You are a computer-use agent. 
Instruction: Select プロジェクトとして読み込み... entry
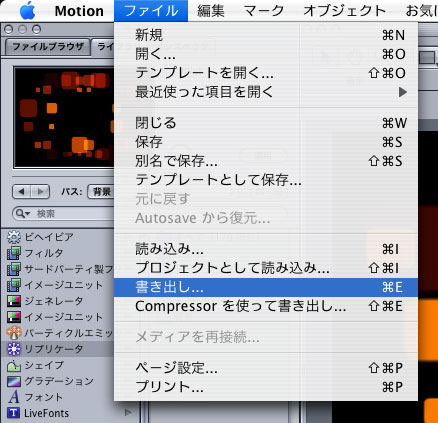click(266, 268)
